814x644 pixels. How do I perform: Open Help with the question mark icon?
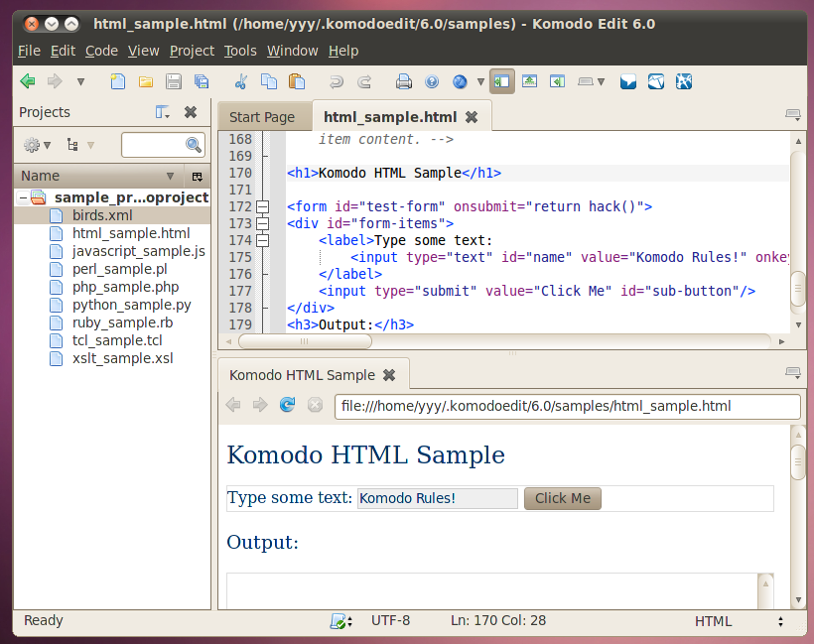pos(432,81)
